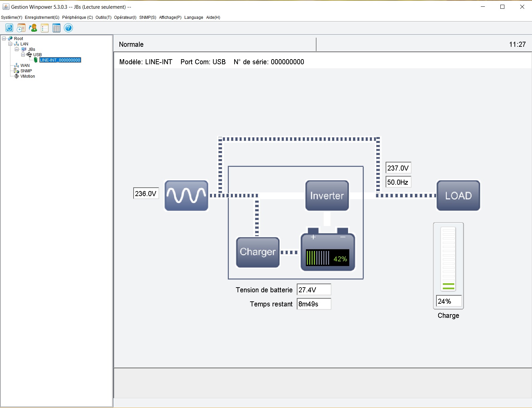Click the power shutdown toolbar icon
Viewport: 532px width, 408px height.
tap(9, 28)
